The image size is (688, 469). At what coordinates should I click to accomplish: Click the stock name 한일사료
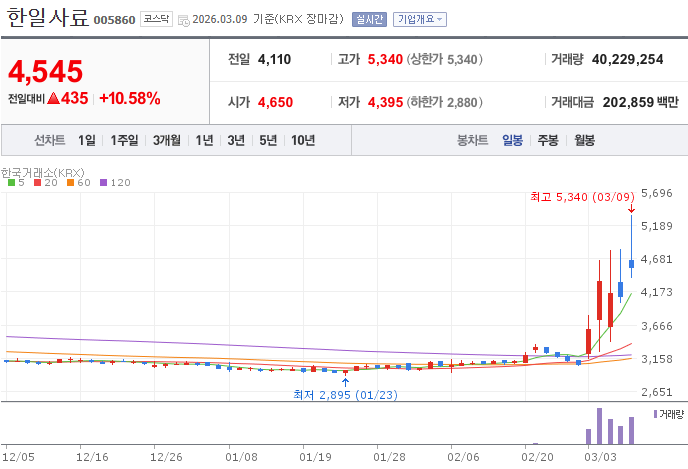coord(48,18)
